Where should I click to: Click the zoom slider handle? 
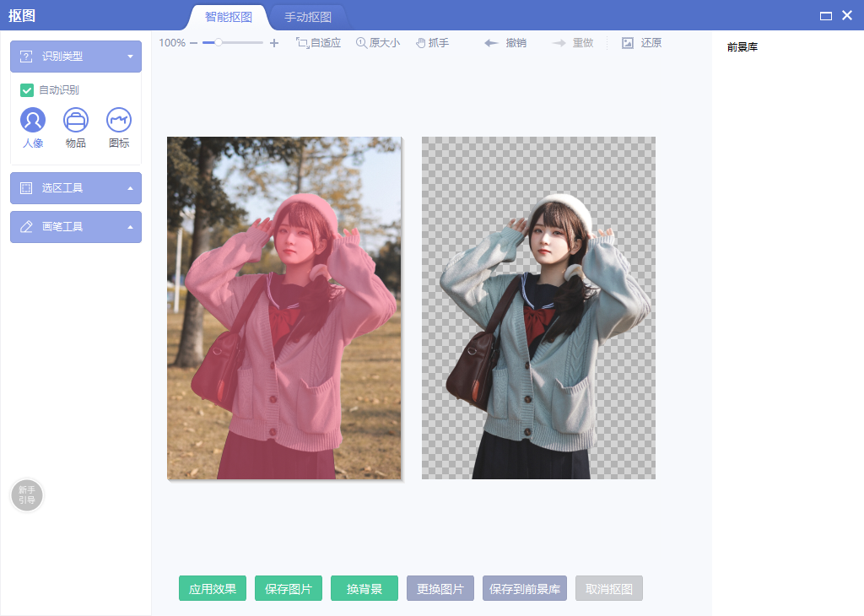(x=219, y=42)
